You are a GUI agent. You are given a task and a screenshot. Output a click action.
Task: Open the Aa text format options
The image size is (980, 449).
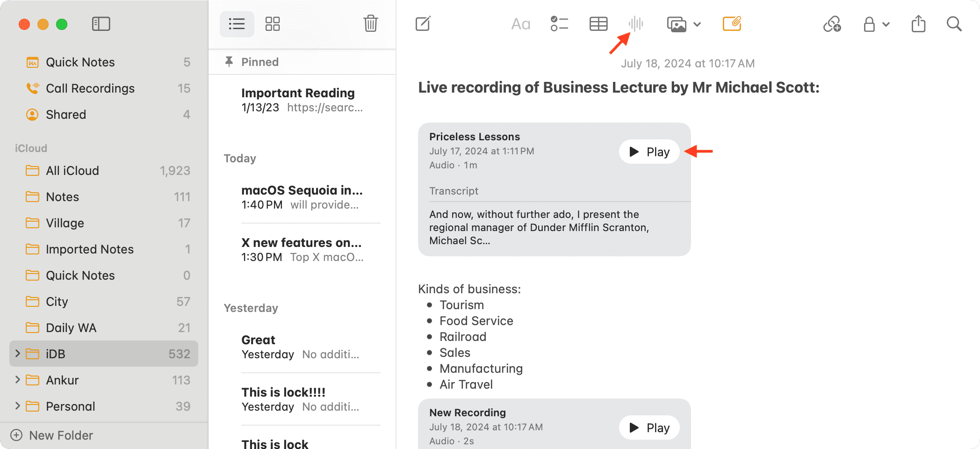pyautogui.click(x=520, y=24)
